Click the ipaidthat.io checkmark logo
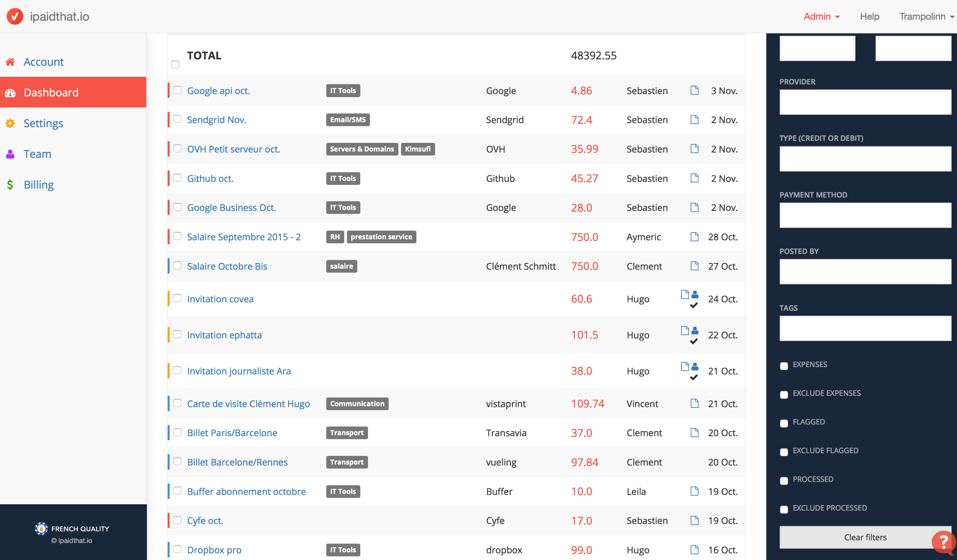The image size is (957, 560). [15, 16]
